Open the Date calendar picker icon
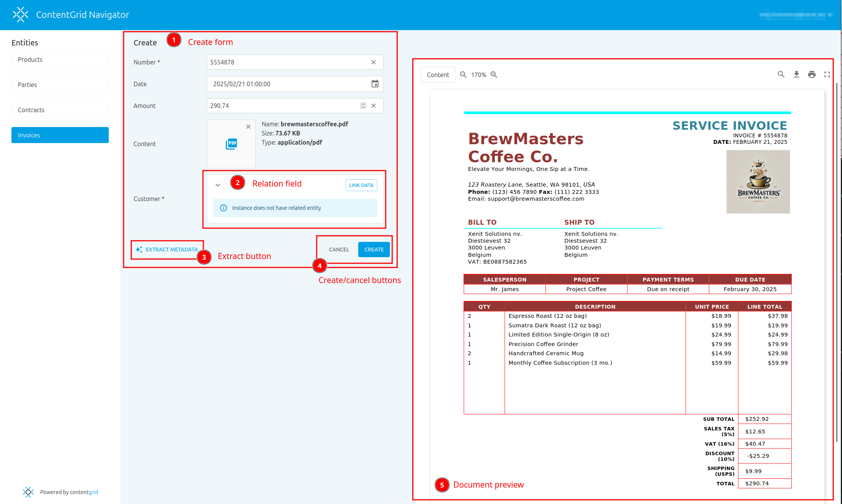This screenshot has height=504, width=842. (375, 84)
